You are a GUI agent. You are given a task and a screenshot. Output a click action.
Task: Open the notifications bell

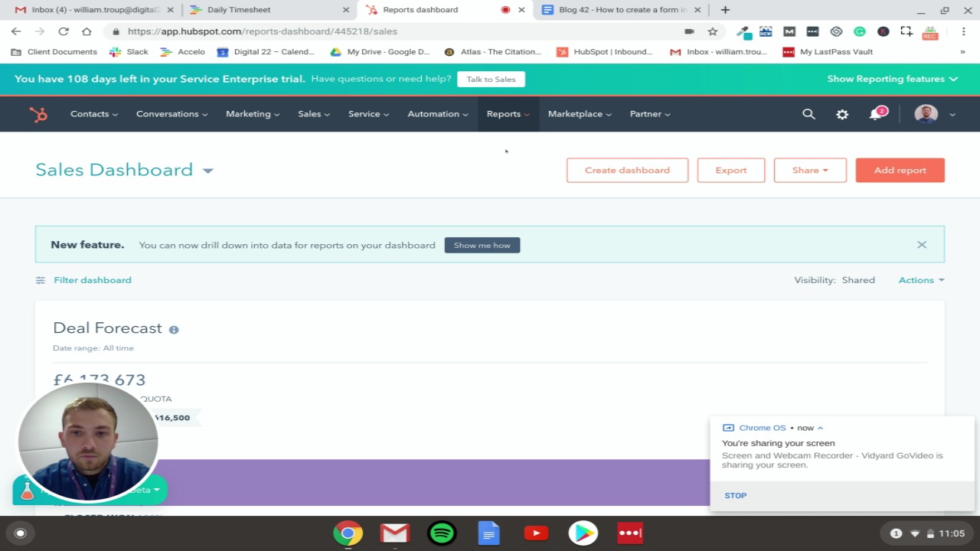(875, 114)
